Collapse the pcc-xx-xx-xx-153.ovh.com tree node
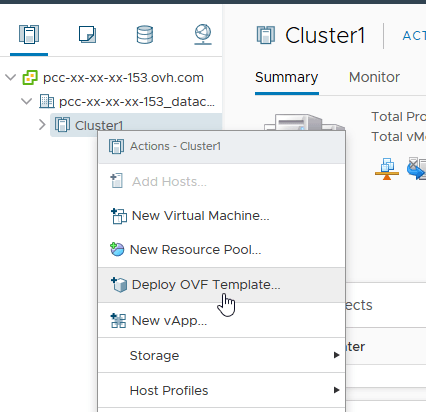426x412 pixels. 11,78
